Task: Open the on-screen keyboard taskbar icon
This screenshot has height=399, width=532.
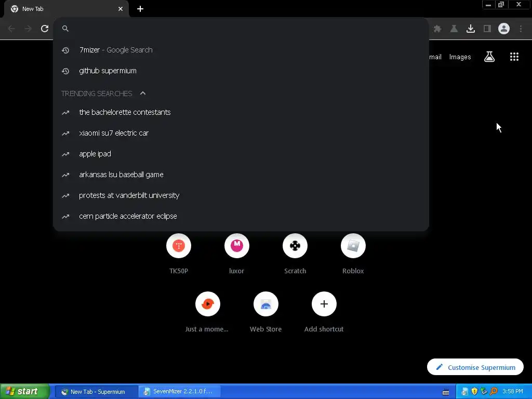Action: 446,392
